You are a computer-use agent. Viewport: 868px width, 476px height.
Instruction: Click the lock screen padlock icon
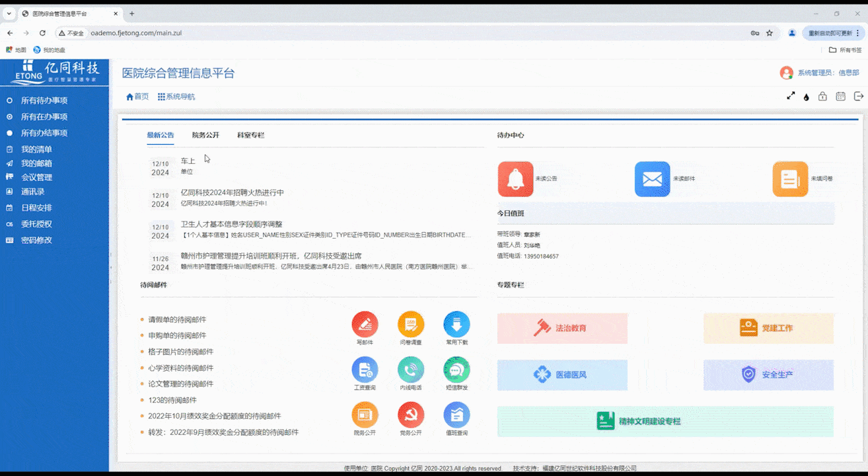822,97
